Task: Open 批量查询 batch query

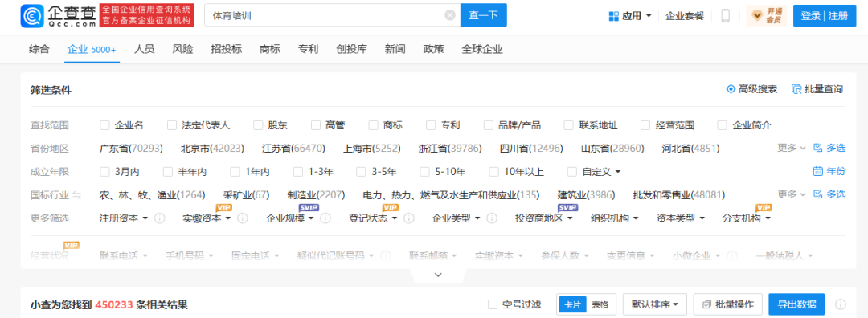Action: tap(817, 89)
